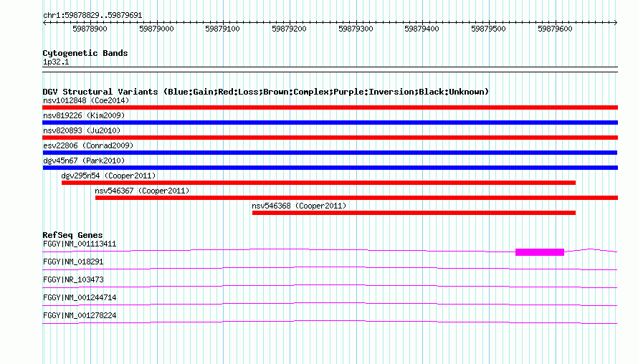Viewport: 638px width, 364px height.
Task: Click the nsv820893 (Ju2010) red variant bar
Action: coord(330,138)
